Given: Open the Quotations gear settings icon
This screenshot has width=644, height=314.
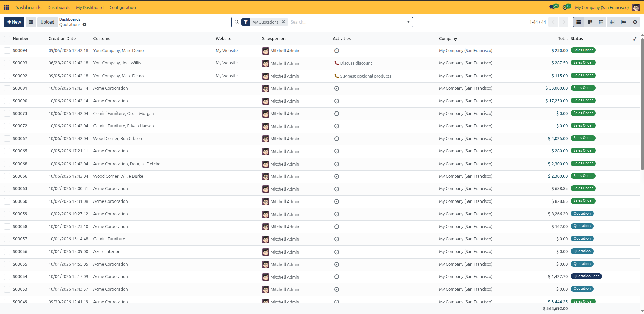Looking at the screenshot, I should 84,25.
